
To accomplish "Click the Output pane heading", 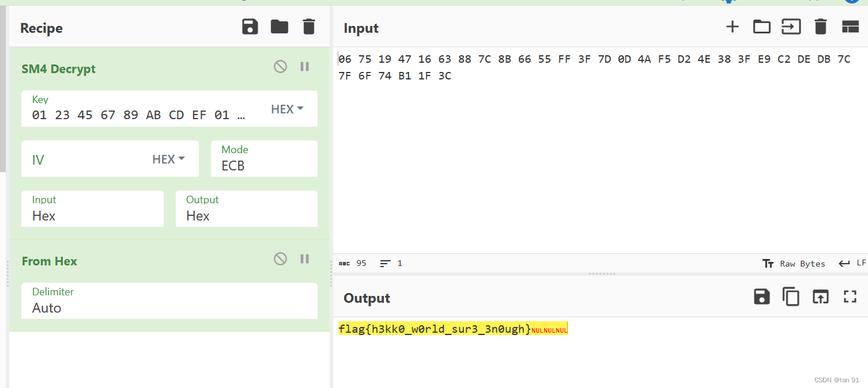I will click(x=367, y=298).
